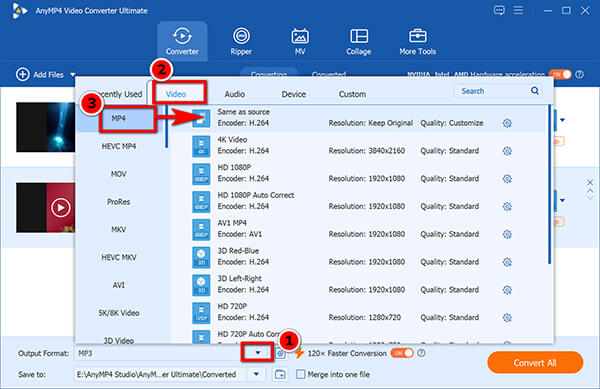Image resolution: width=600 pixels, height=389 pixels.
Task: Switch to the Audio tab
Action: pyautogui.click(x=235, y=94)
